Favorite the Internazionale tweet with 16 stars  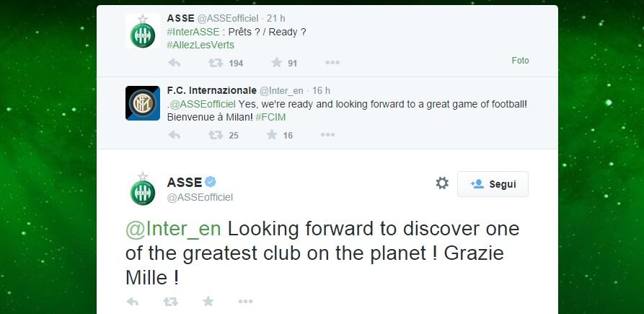tap(272, 134)
